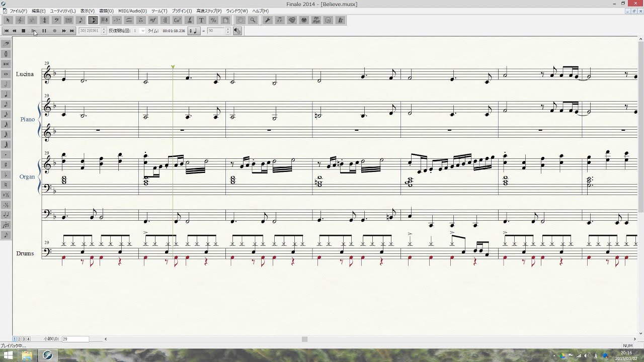Image resolution: width=644 pixels, height=362 pixels.
Task: Click the measure number input field showing 29
Action: tap(75, 339)
